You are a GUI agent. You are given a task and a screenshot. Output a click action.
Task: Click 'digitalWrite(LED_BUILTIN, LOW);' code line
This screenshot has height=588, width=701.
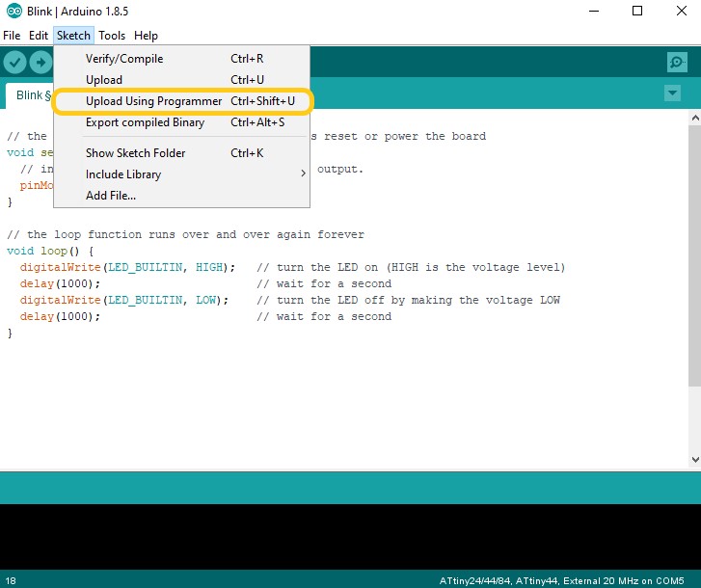[x=123, y=300]
